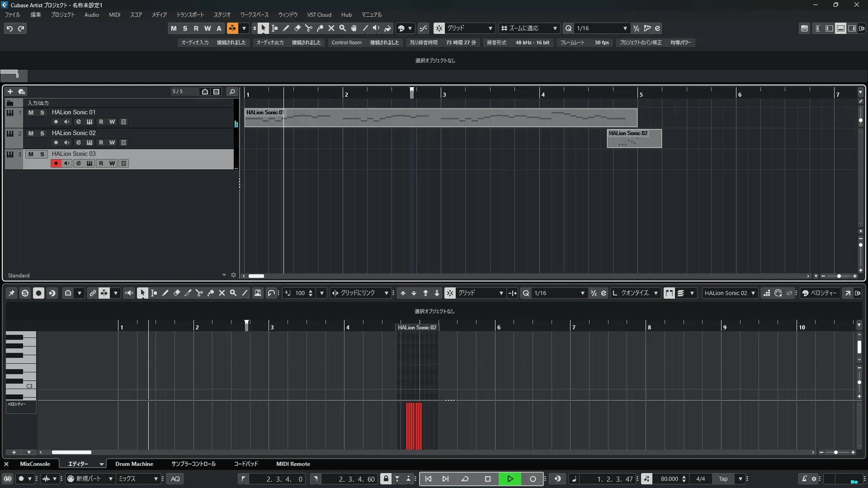This screenshot has height=488, width=868.
Task: Click the Glue tool in top toolbar
Action: (320, 28)
